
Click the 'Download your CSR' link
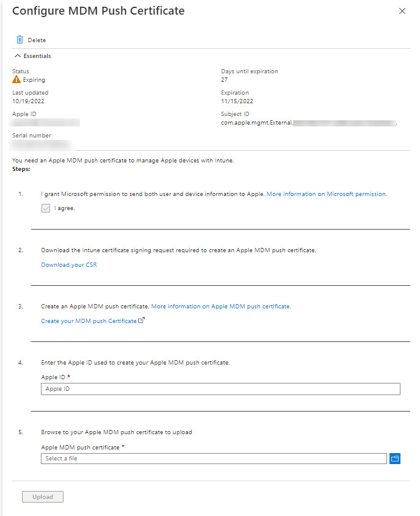pos(69,265)
